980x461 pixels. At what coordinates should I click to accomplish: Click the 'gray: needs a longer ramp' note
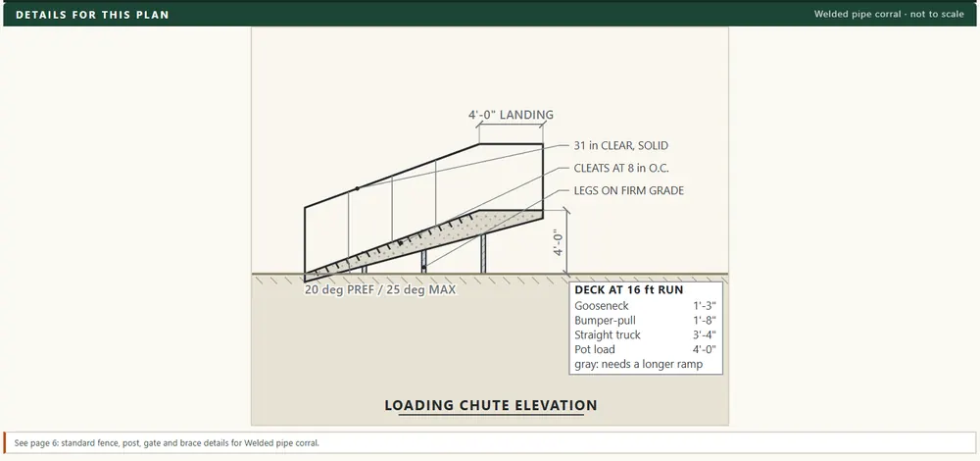638,364
